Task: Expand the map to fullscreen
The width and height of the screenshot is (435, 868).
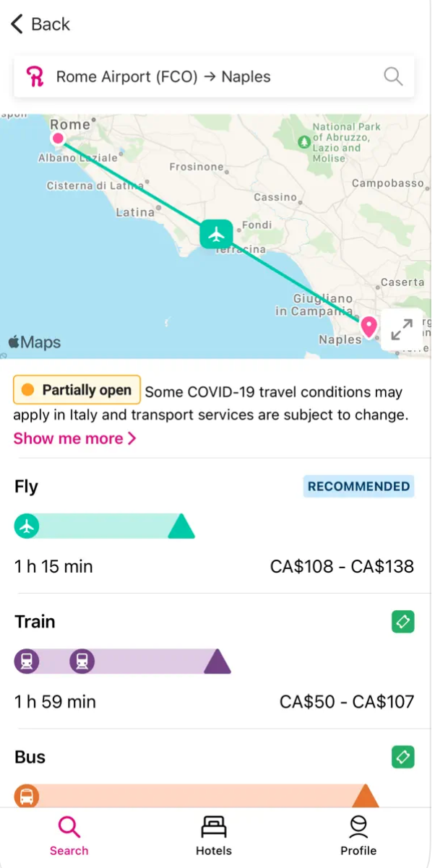Action: click(x=402, y=329)
